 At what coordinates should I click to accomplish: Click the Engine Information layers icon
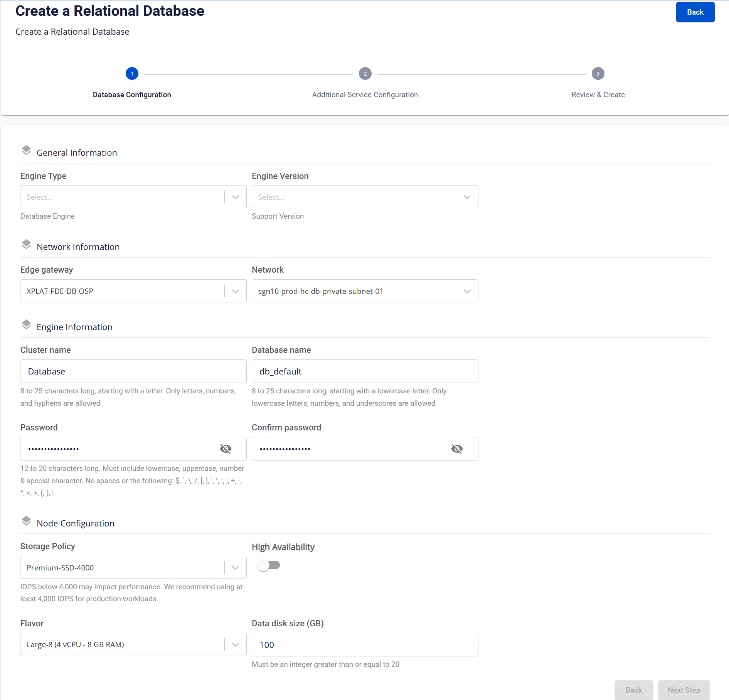point(26,325)
